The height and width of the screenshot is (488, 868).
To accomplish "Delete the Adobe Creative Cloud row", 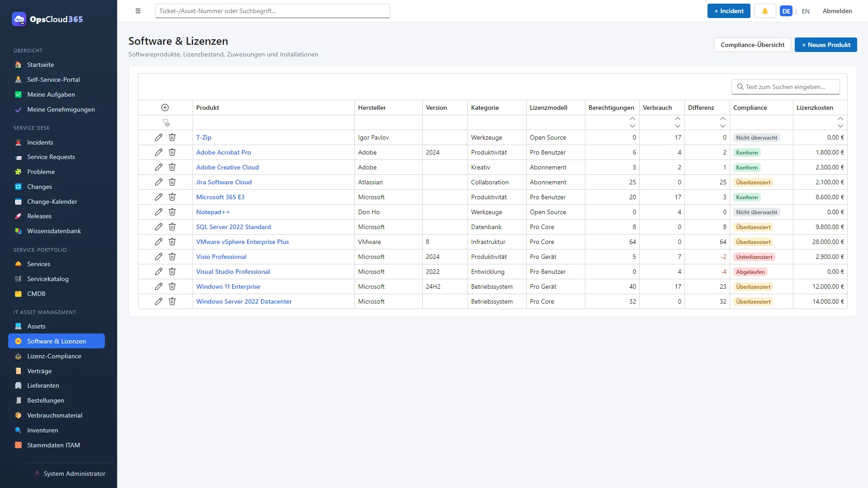I will (172, 167).
